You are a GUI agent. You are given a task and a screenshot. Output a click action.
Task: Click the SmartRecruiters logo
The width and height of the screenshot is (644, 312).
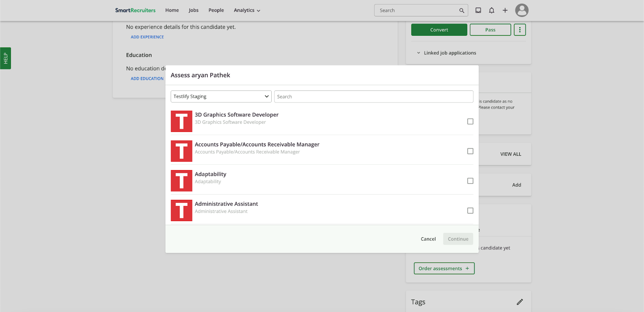tap(135, 10)
